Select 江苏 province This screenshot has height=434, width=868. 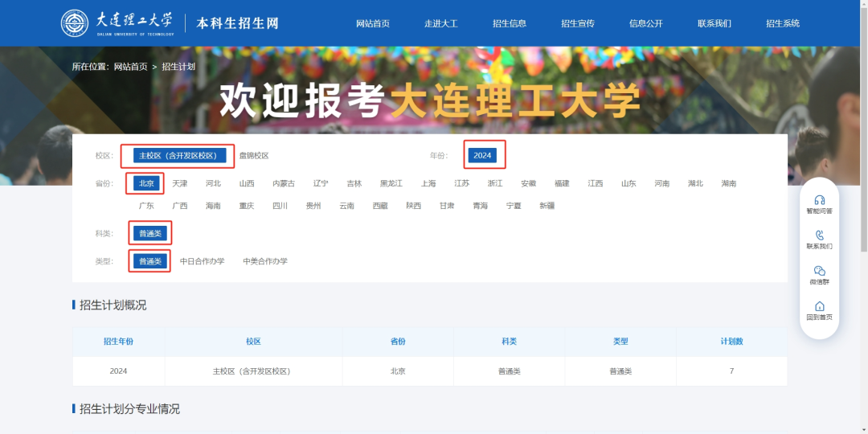point(461,183)
